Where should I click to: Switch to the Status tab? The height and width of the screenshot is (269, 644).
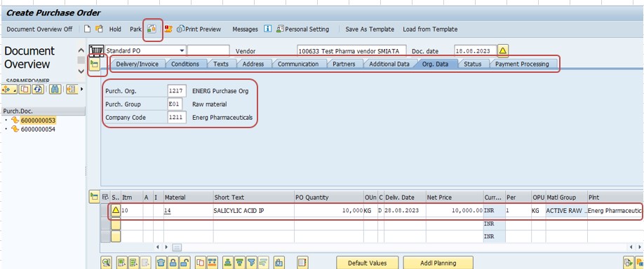pyautogui.click(x=472, y=64)
